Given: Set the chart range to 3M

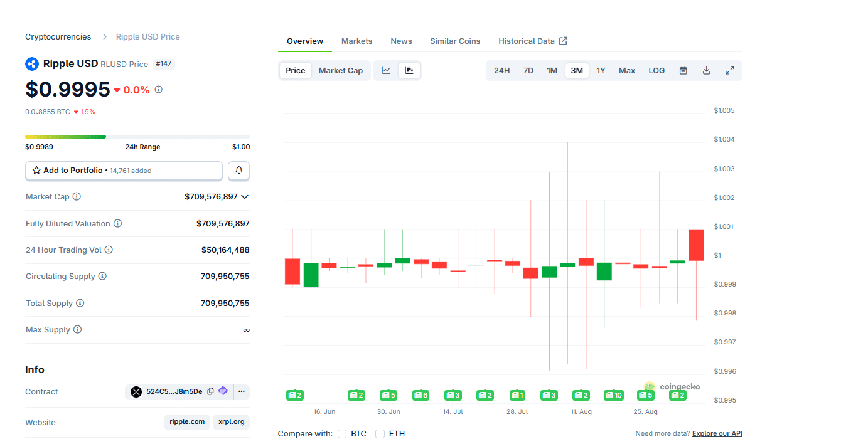Looking at the screenshot, I should 577,71.
